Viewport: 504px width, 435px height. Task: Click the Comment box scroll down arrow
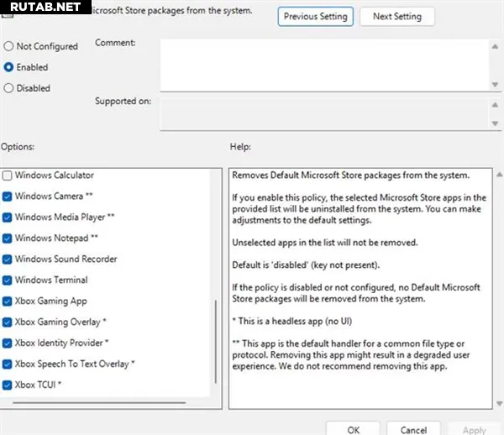[x=495, y=85]
